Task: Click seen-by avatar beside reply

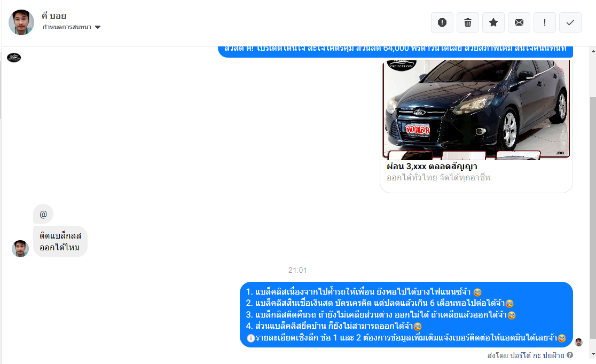Action: coord(578,342)
